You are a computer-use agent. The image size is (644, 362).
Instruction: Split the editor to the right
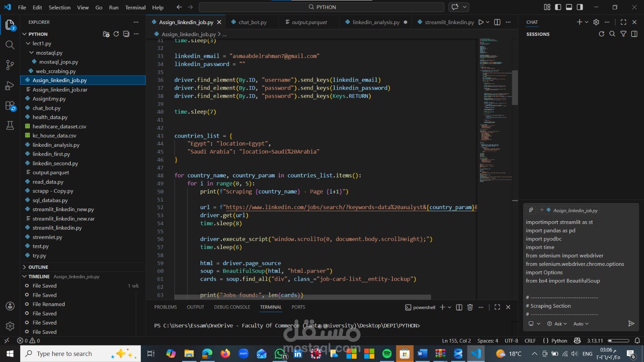pyautogui.click(x=497, y=22)
